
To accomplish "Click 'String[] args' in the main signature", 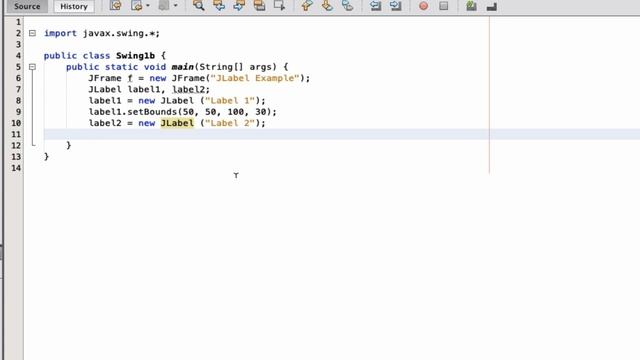I will [238, 67].
